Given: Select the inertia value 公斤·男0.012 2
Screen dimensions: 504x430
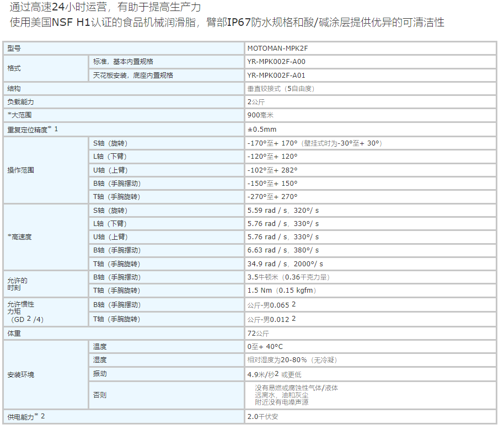Looking at the screenshot, I should pos(271,319).
